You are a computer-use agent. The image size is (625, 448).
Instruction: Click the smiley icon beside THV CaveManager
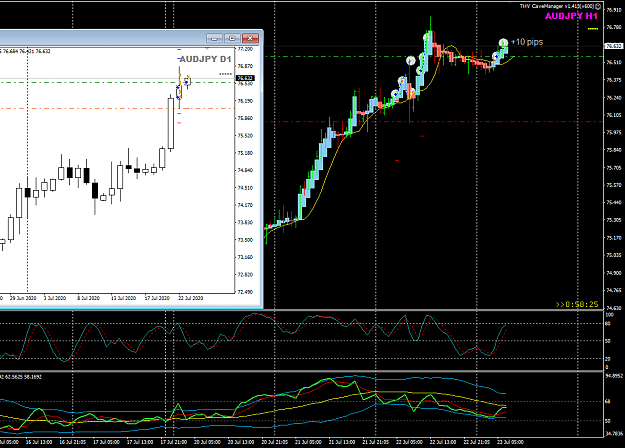click(x=598, y=6)
